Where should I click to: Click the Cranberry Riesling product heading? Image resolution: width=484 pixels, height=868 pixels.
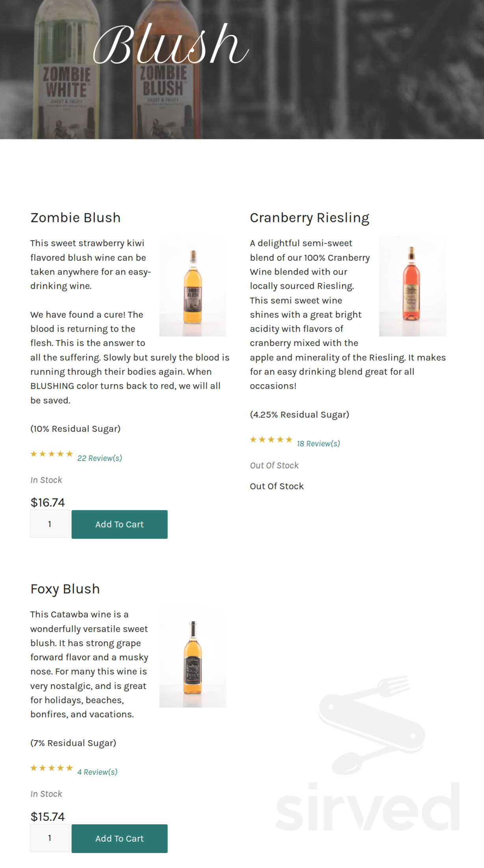click(x=309, y=218)
